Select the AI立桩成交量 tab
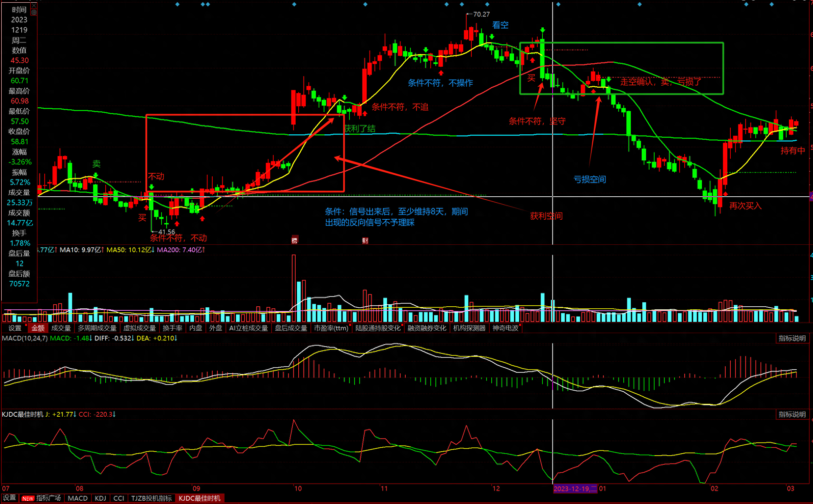The width and height of the screenshot is (813, 504). click(x=248, y=328)
